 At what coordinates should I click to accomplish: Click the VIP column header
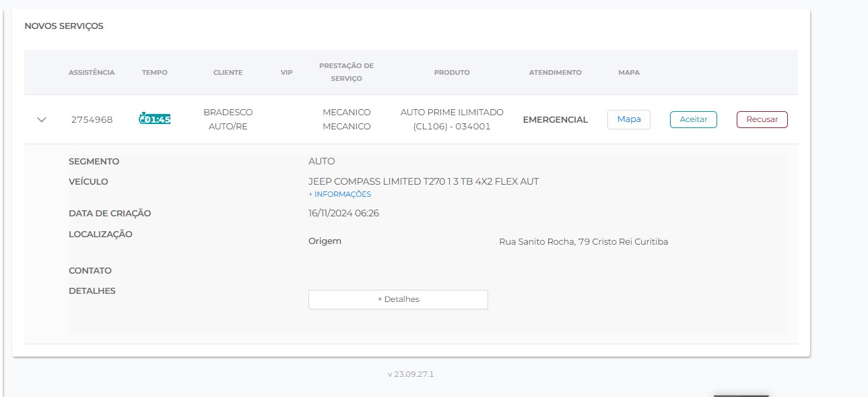(x=287, y=72)
